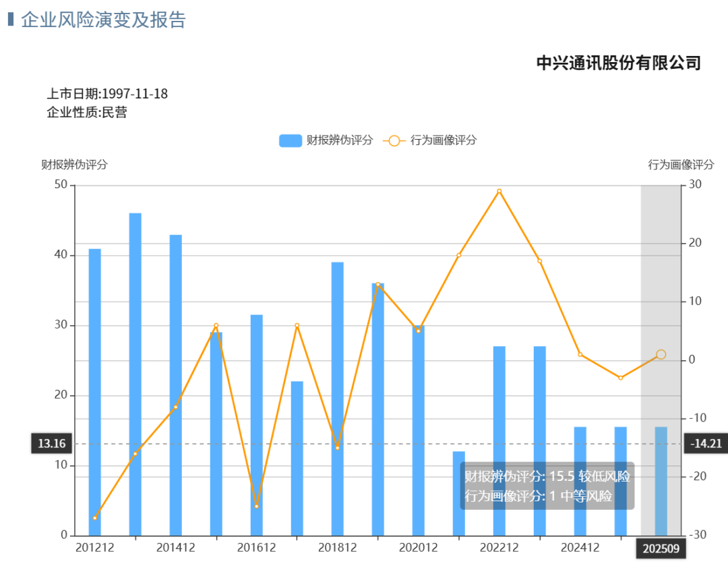Click the 上市日期:1997-11-18 text
Image resolution: width=728 pixels, height=570 pixels.
pos(107,93)
